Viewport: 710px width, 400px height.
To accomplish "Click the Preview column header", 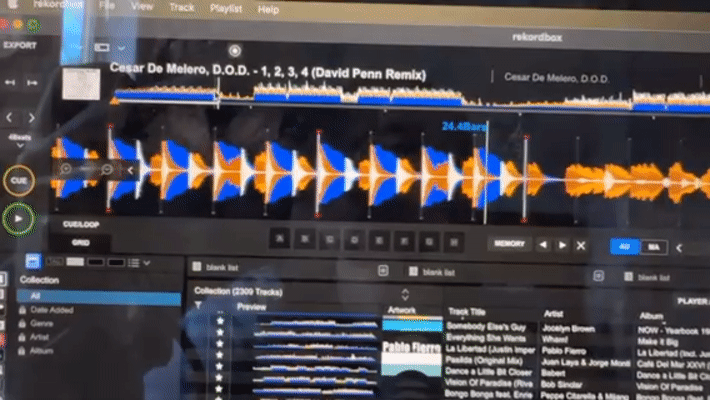I will point(251,307).
